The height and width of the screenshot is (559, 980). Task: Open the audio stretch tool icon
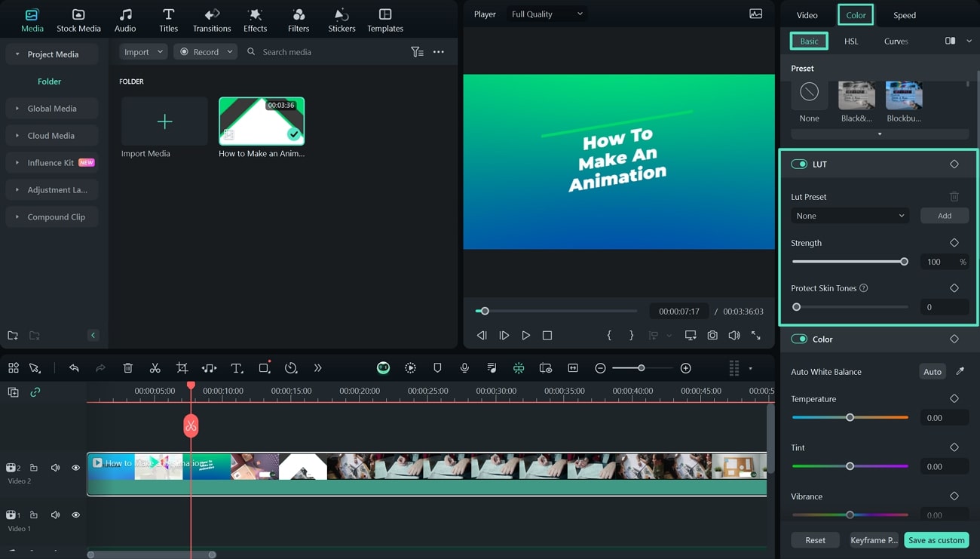[x=209, y=368]
